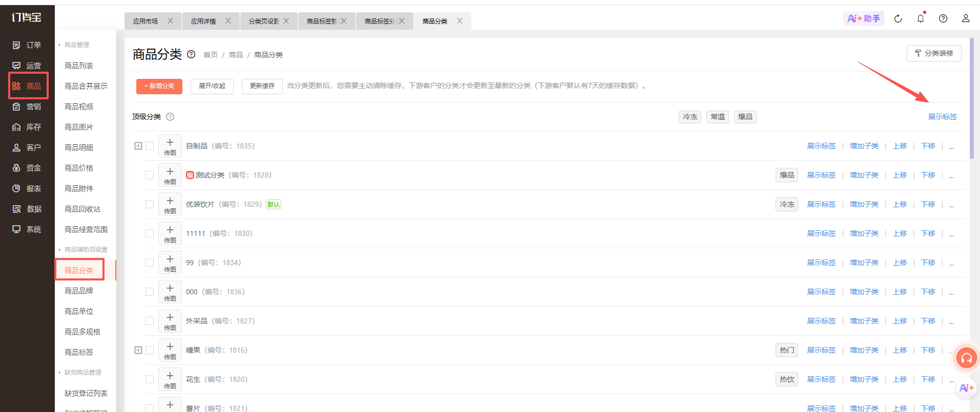This screenshot has width=980, height=412.
Task: Check the box for 测试分类 row
Action: [x=150, y=175]
